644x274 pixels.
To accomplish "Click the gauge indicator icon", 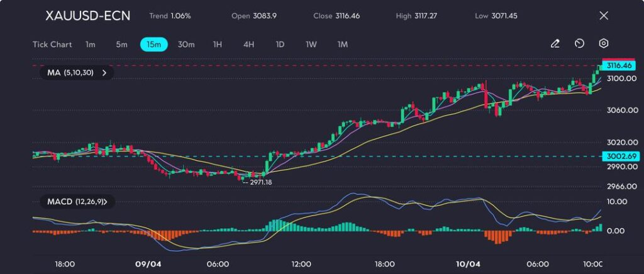I will coord(579,44).
